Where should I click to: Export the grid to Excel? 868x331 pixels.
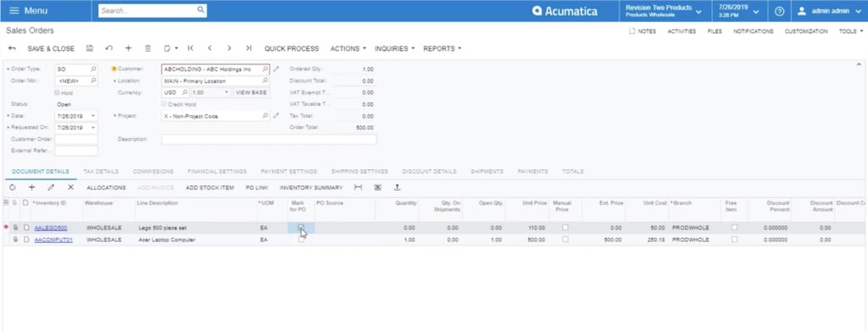tap(377, 188)
